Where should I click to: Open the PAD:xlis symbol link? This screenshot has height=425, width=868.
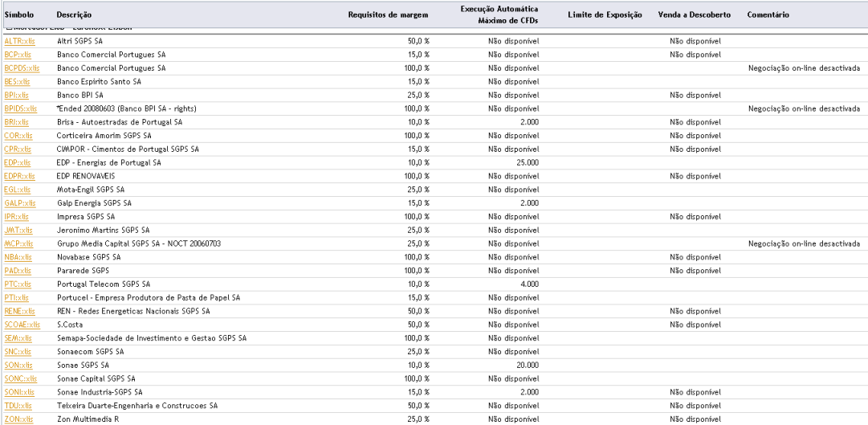[18, 271]
